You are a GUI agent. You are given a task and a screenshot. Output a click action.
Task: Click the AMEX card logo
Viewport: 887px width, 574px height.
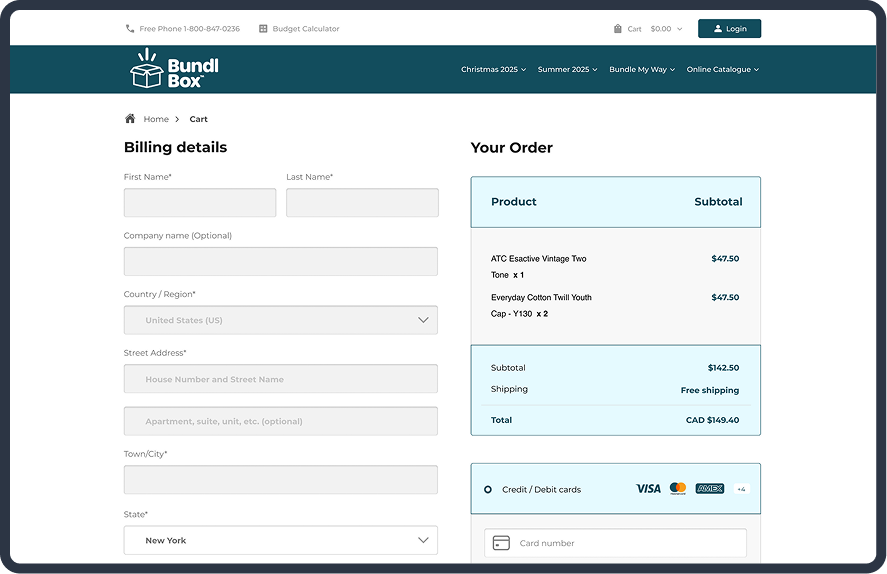710,489
